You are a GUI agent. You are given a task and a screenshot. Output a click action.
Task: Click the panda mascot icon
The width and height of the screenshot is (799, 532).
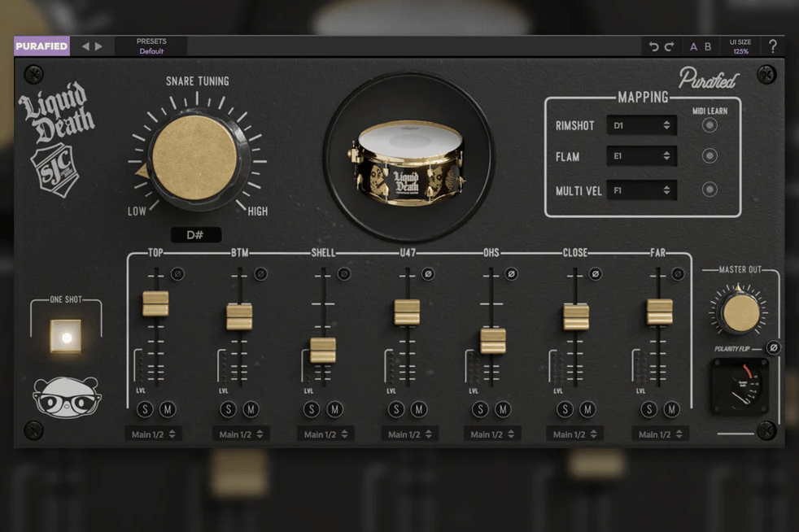[68, 397]
